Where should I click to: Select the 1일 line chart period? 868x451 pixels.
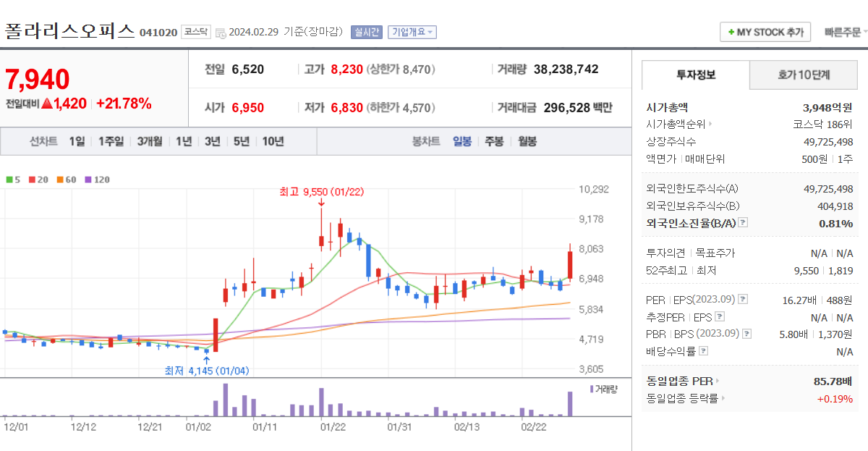coord(77,141)
